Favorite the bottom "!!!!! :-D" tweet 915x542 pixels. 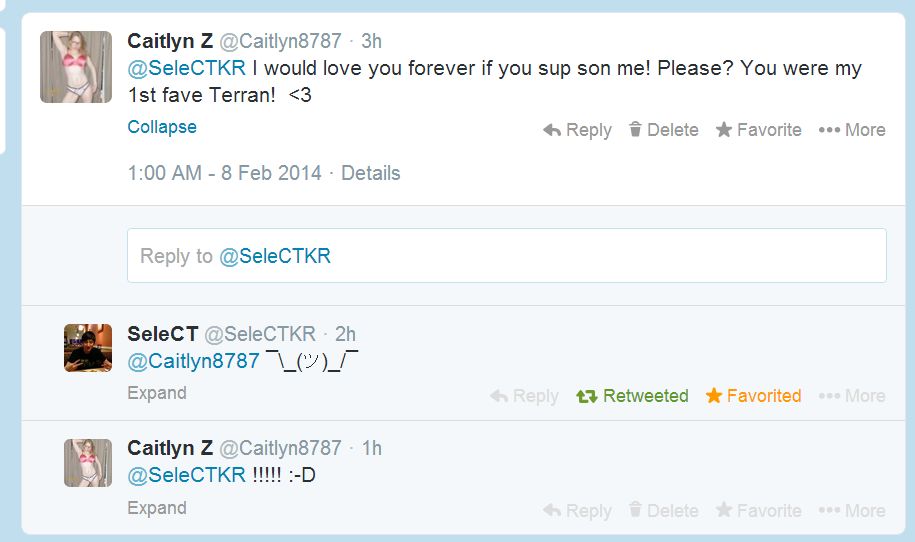click(724, 511)
